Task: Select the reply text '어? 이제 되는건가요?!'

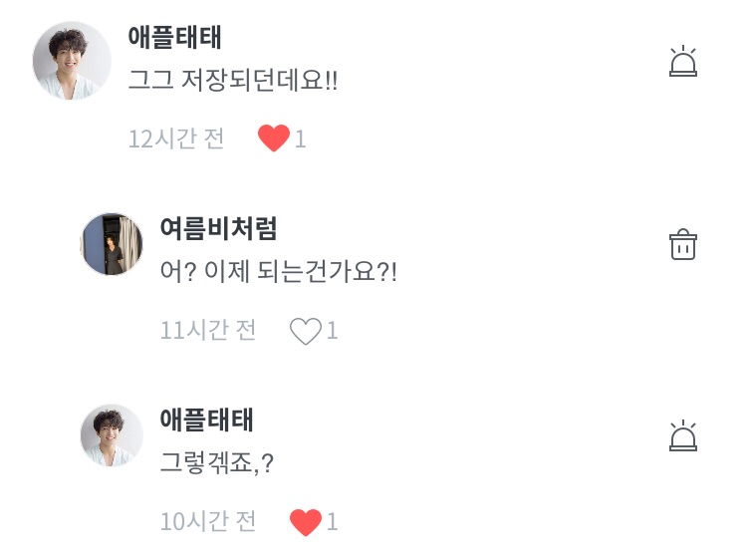Action: (278, 272)
